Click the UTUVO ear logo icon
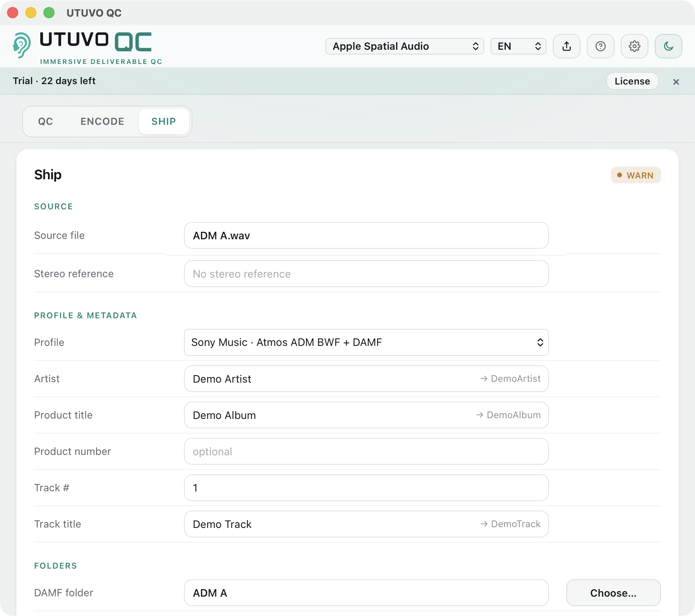This screenshot has width=695, height=616. [21, 45]
